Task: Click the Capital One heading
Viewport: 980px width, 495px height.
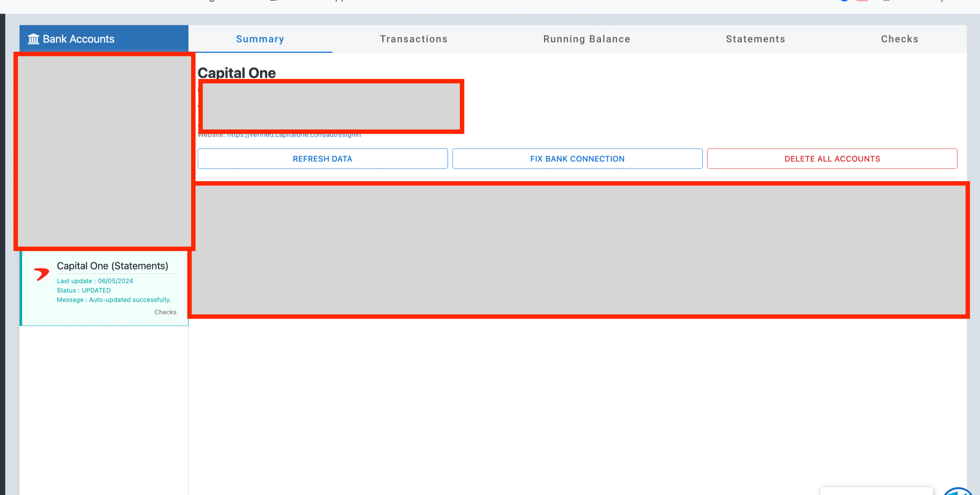Action: pyautogui.click(x=237, y=72)
